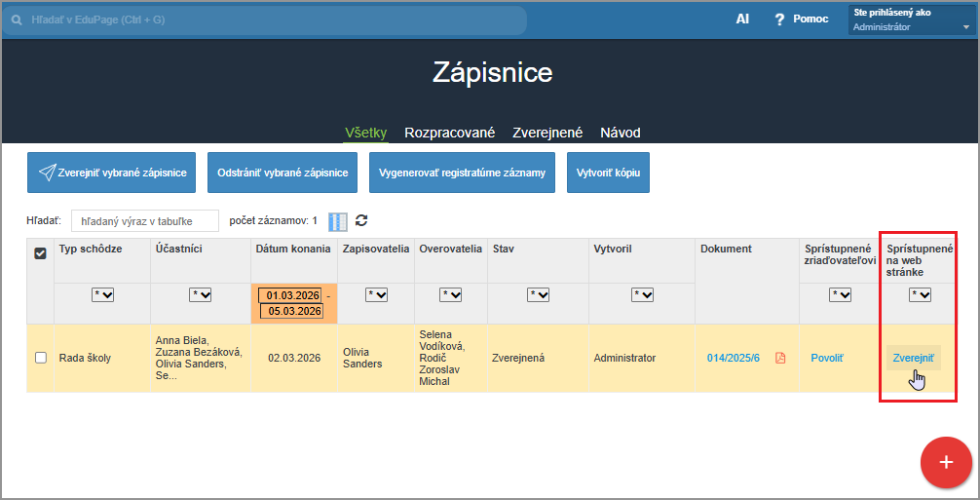Click the table search input field
980x500 pixels.
point(144,221)
